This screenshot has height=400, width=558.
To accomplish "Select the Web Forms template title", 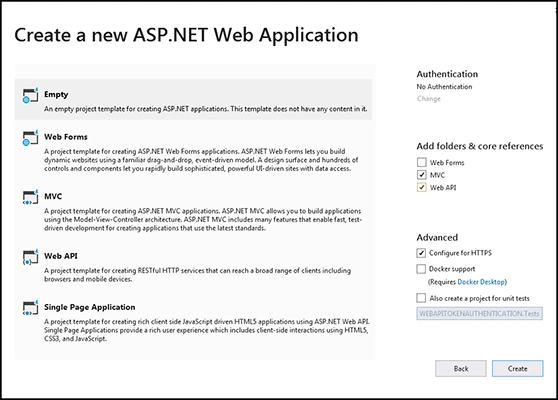I will (65, 137).
